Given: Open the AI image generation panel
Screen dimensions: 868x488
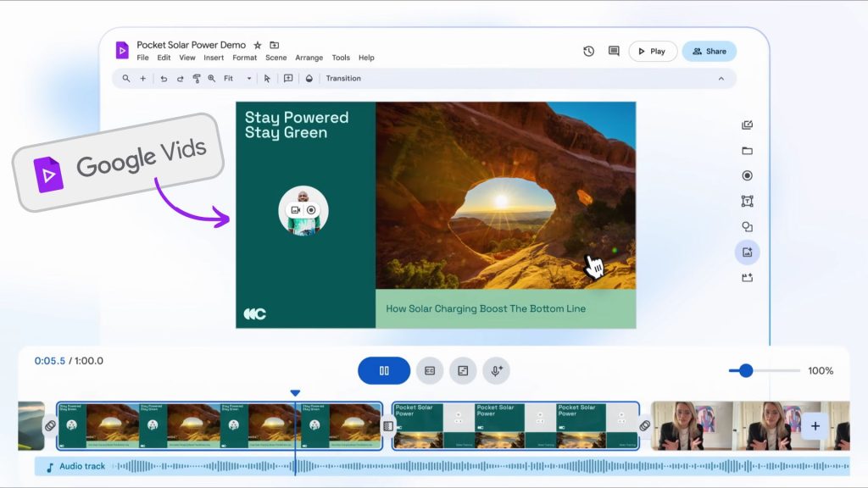Looking at the screenshot, I should 747,252.
